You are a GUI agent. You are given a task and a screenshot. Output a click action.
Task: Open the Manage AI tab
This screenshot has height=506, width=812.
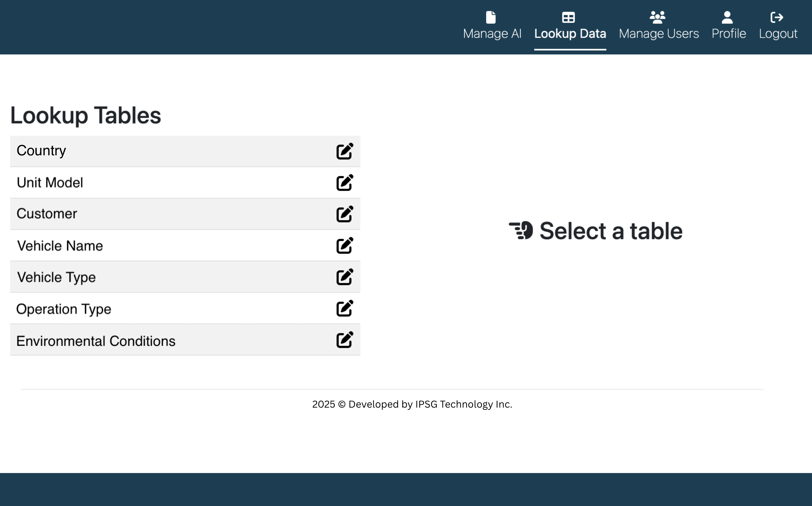coord(492,34)
